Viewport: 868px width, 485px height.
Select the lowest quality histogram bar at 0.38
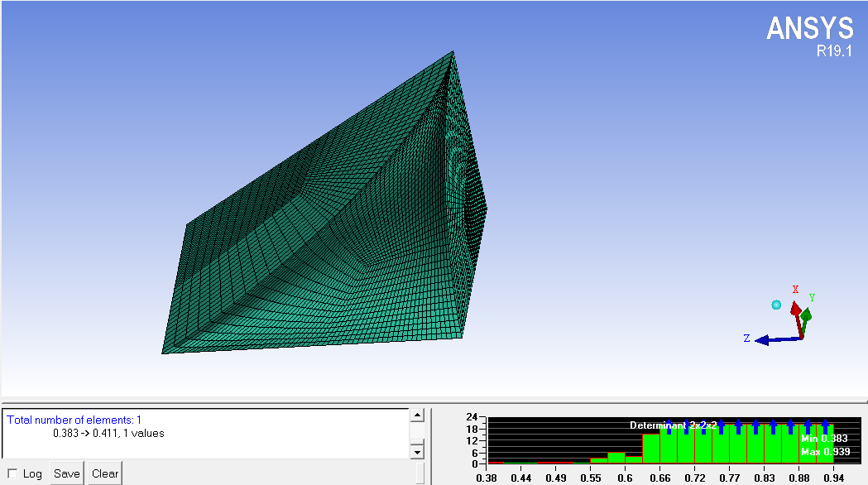pos(495,462)
